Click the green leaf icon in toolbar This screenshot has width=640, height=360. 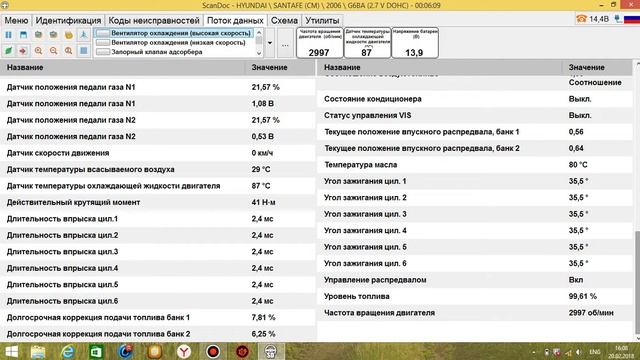(x=8, y=51)
